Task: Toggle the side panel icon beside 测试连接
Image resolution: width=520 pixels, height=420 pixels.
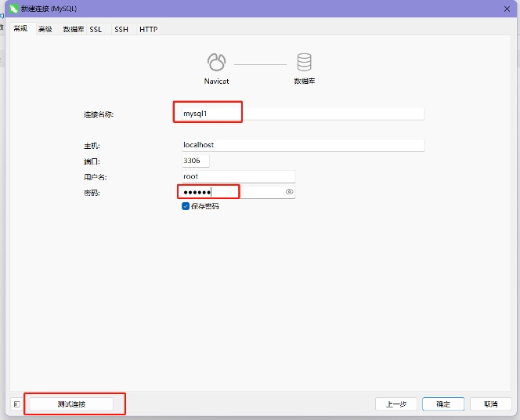Action: (x=16, y=404)
